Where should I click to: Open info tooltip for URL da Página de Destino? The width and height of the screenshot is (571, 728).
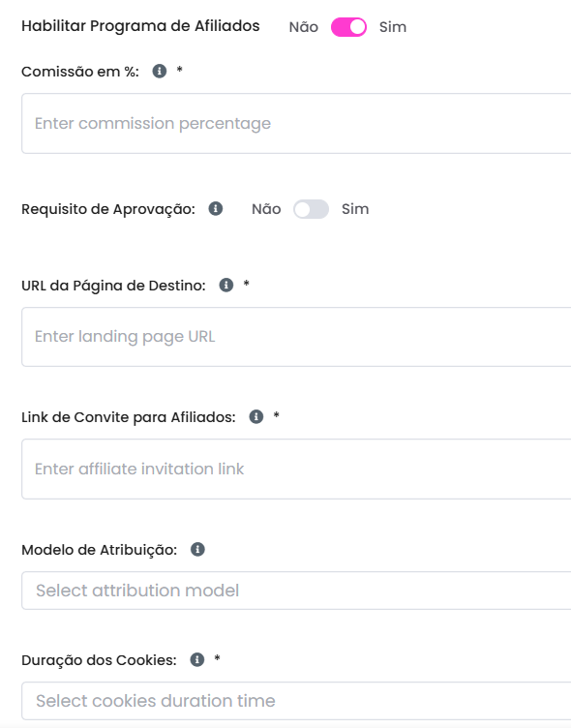tap(226, 285)
